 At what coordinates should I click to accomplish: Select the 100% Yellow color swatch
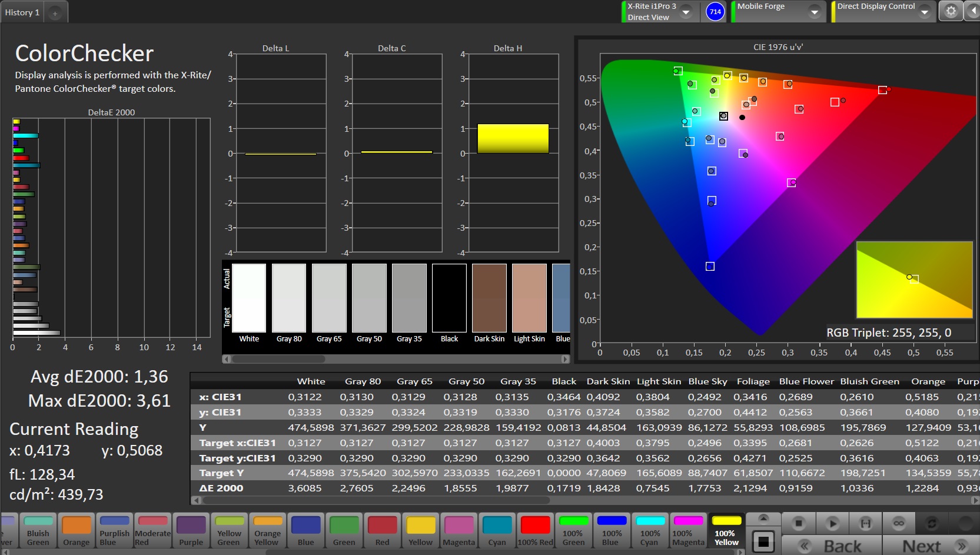tap(726, 530)
